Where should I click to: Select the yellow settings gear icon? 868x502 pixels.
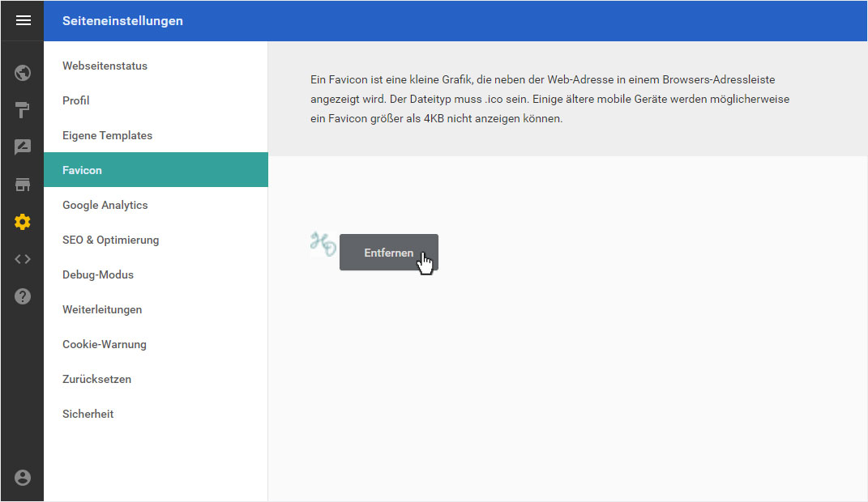coord(23,222)
